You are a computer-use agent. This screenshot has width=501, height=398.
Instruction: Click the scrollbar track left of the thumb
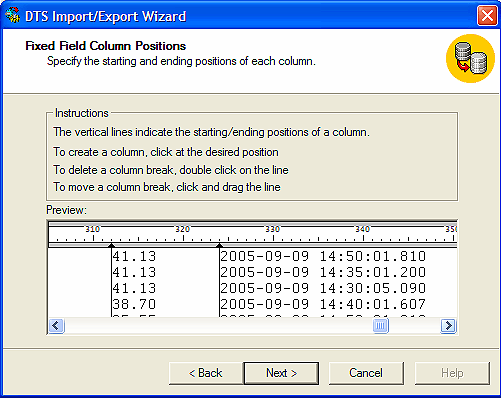click(218, 325)
